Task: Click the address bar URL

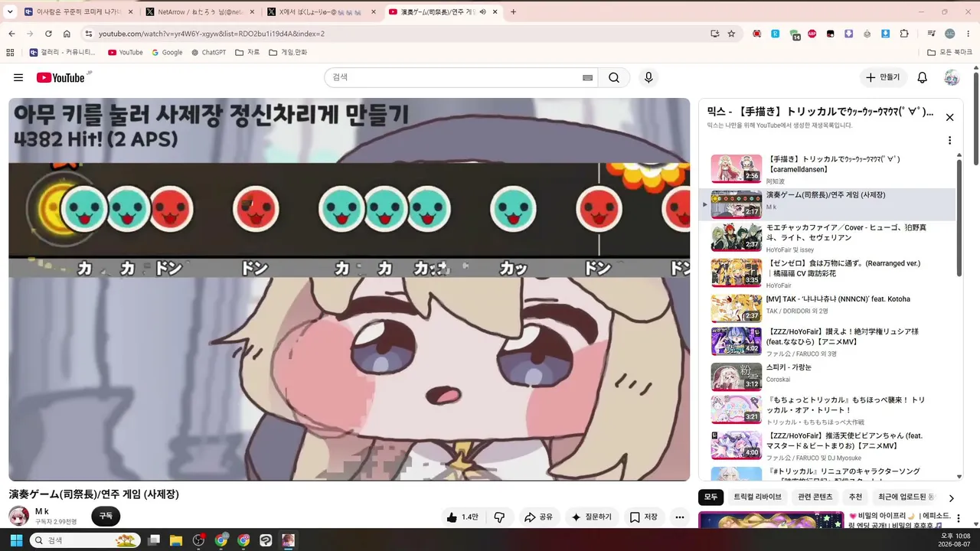Action: [x=211, y=34]
